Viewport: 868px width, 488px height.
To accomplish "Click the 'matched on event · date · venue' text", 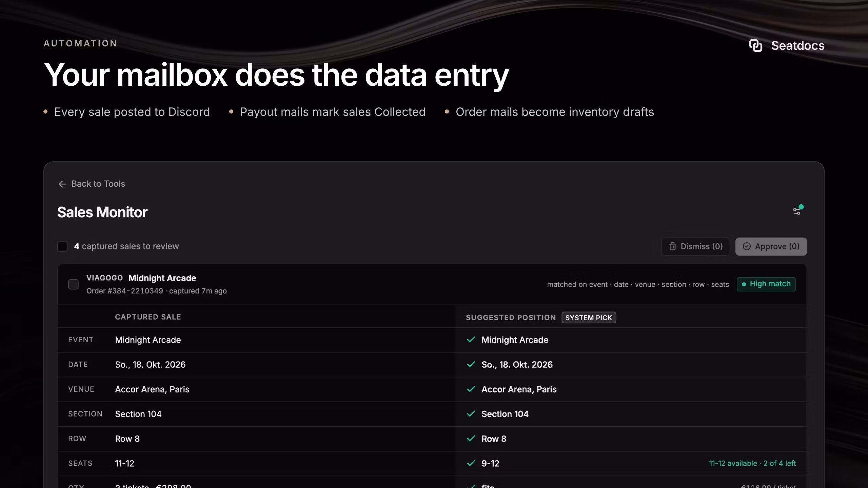I will pyautogui.click(x=601, y=285).
